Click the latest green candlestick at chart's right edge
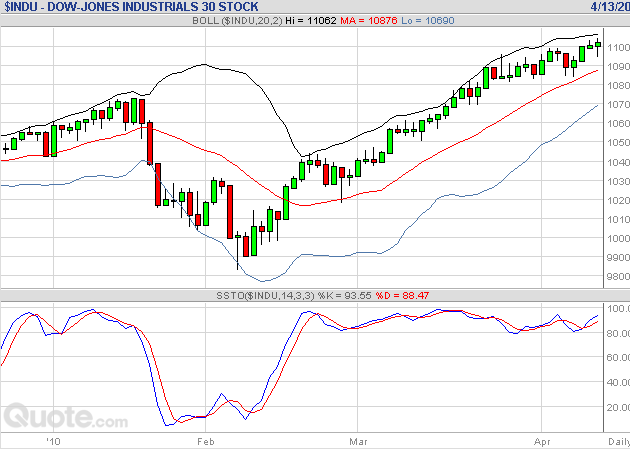Viewport: 632px width, 449px height. 598,44
